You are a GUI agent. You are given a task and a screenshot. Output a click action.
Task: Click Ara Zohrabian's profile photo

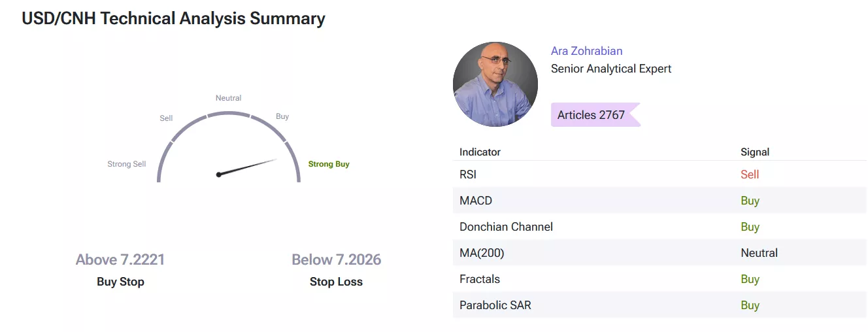[495, 84]
